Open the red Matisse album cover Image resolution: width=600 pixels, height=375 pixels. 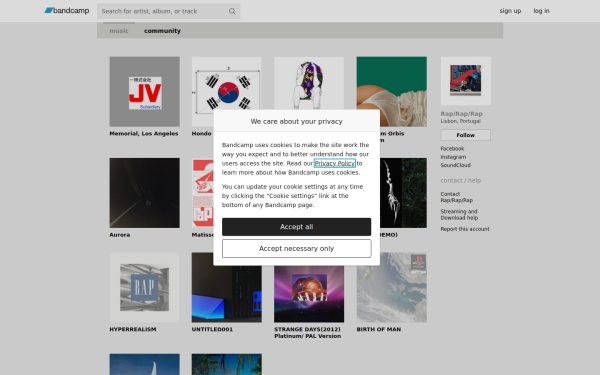point(202,193)
